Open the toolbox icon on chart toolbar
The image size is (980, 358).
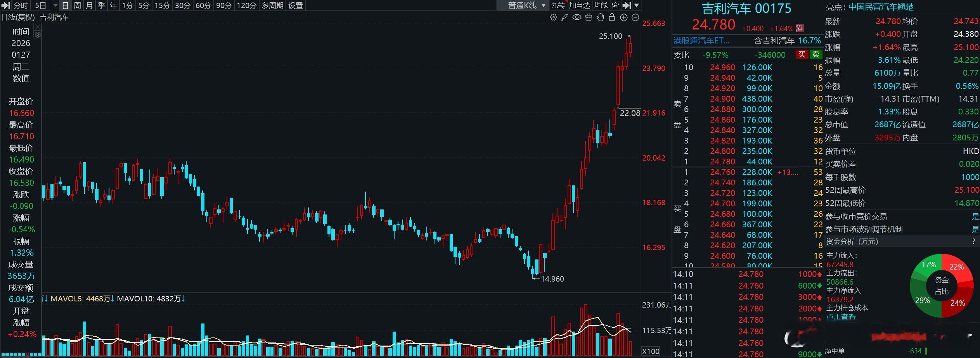tap(589, 17)
